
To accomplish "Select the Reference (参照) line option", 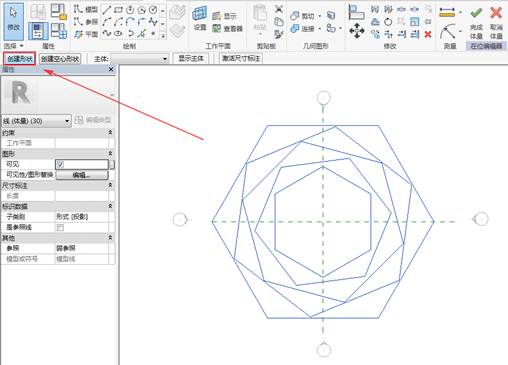I will coord(86,22).
